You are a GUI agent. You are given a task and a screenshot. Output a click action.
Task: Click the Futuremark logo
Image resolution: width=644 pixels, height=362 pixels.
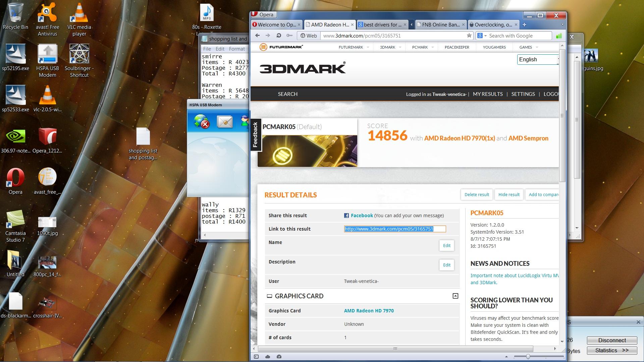(281, 47)
